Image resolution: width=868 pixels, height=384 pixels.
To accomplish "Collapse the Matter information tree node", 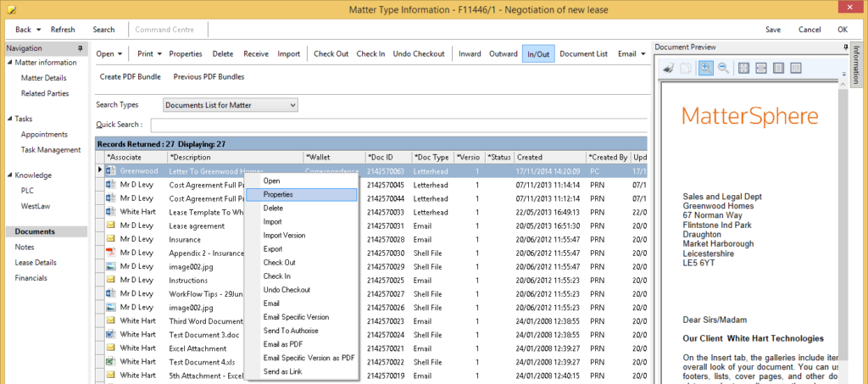I will coord(9,63).
